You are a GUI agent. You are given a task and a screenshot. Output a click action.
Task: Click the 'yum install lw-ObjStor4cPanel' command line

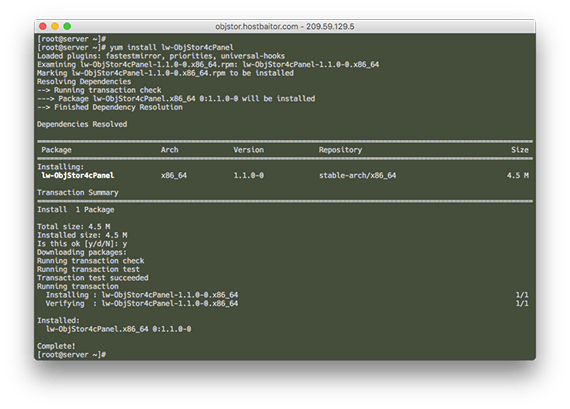click(135, 48)
